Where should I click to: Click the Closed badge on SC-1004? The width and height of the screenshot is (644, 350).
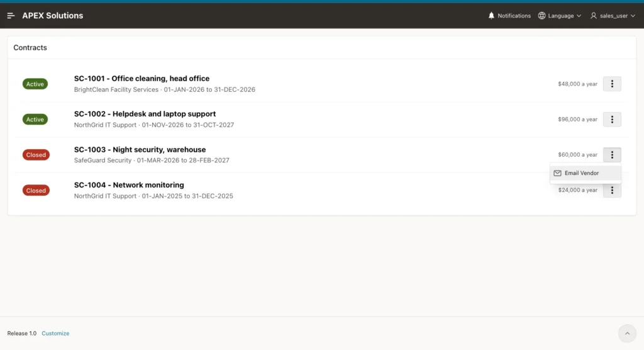pyautogui.click(x=36, y=191)
